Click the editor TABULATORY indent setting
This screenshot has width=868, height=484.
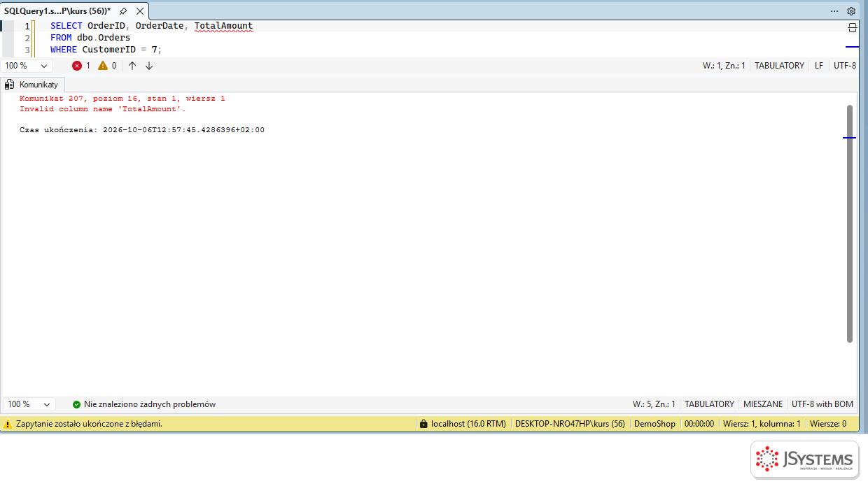(779, 66)
